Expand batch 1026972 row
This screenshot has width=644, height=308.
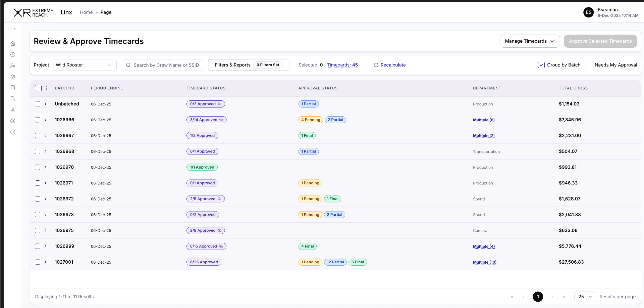[46, 199]
